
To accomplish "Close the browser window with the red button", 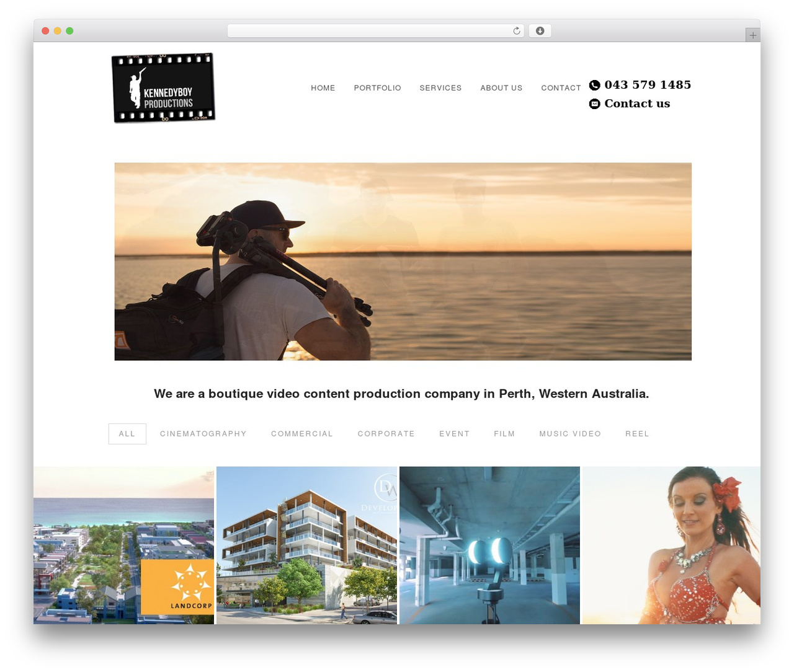I will [x=45, y=31].
